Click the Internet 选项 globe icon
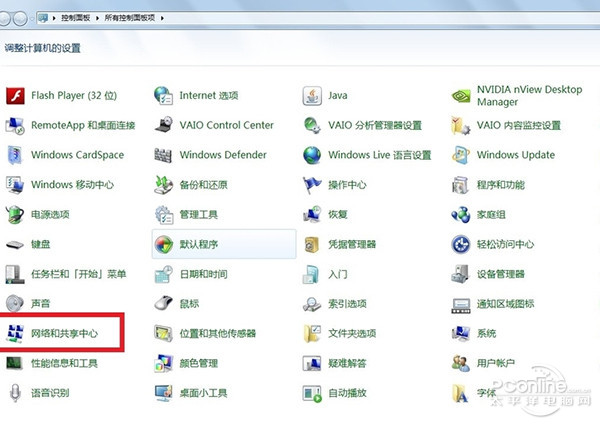600x426 pixels. (164, 96)
